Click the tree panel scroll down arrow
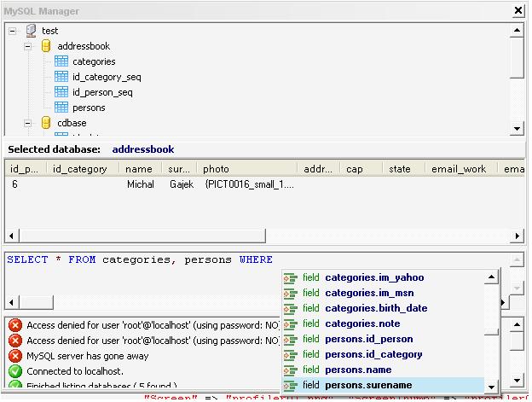 coord(517,129)
